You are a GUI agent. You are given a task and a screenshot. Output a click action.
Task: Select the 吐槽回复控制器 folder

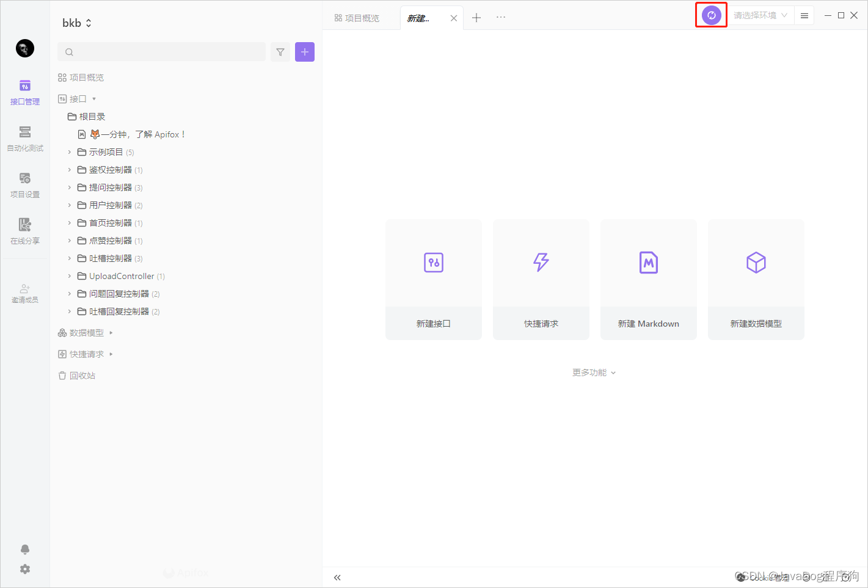(x=119, y=311)
